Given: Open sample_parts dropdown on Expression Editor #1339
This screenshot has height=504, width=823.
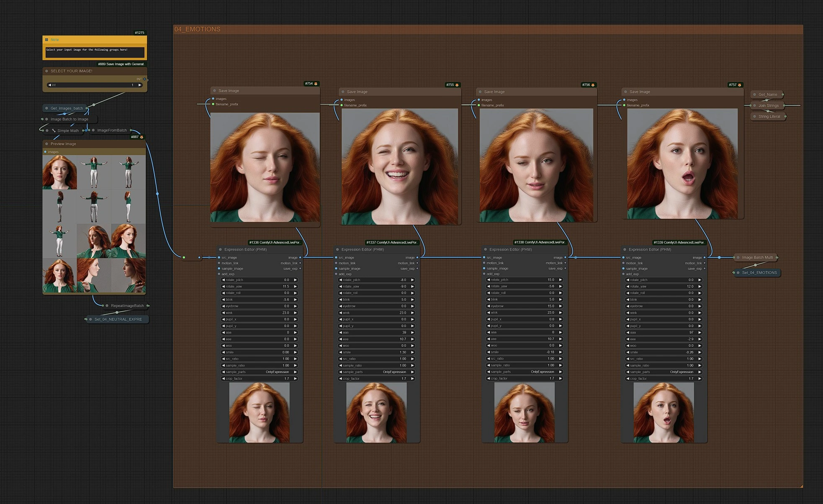Looking at the screenshot, I should pos(664,372).
